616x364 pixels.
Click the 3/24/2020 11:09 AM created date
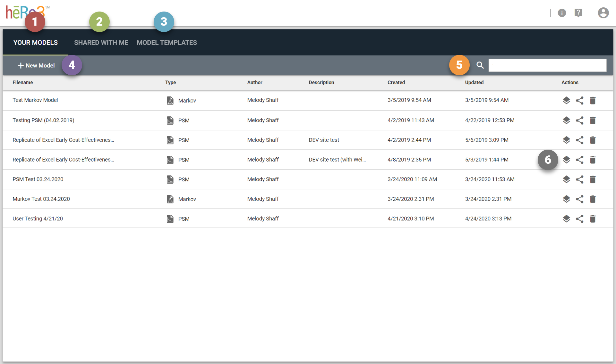[x=412, y=179]
